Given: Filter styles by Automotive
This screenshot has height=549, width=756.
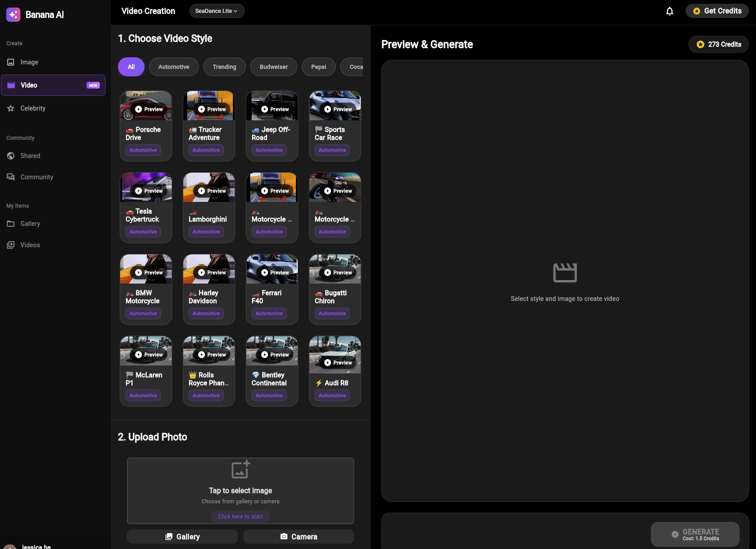Looking at the screenshot, I should click(x=174, y=67).
